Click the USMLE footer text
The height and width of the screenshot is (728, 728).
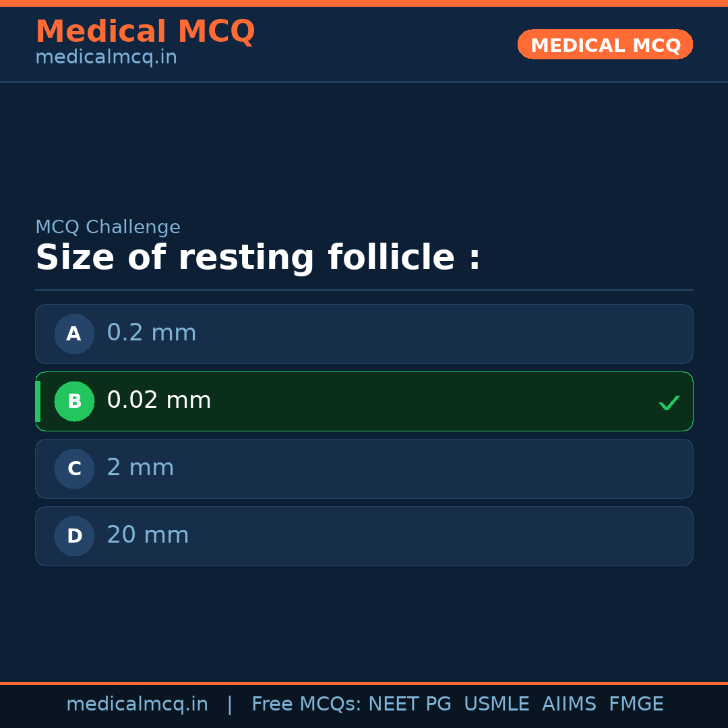(x=496, y=704)
